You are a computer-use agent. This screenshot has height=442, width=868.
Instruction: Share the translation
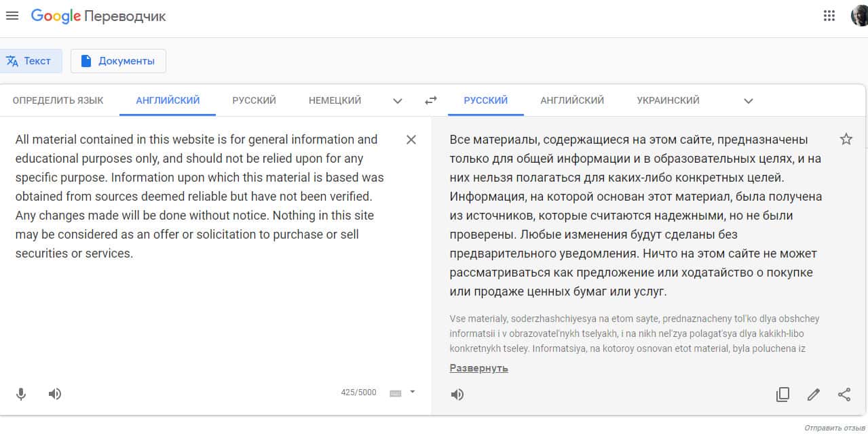pyautogui.click(x=844, y=395)
